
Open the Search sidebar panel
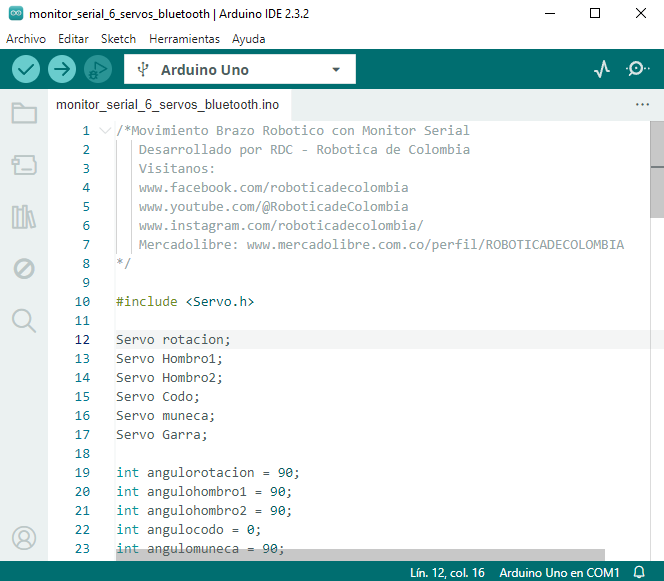(24, 320)
